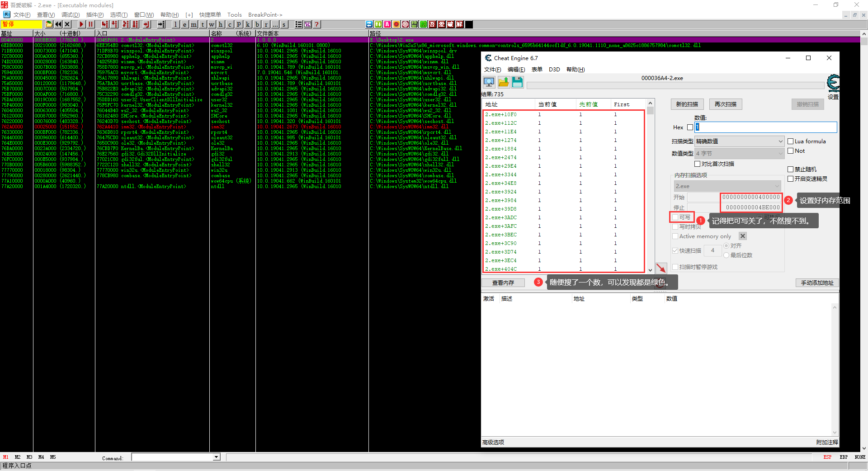Click the step-over icon in OllyDbg
The width and height of the screenshot is (868, 471).
114,24
